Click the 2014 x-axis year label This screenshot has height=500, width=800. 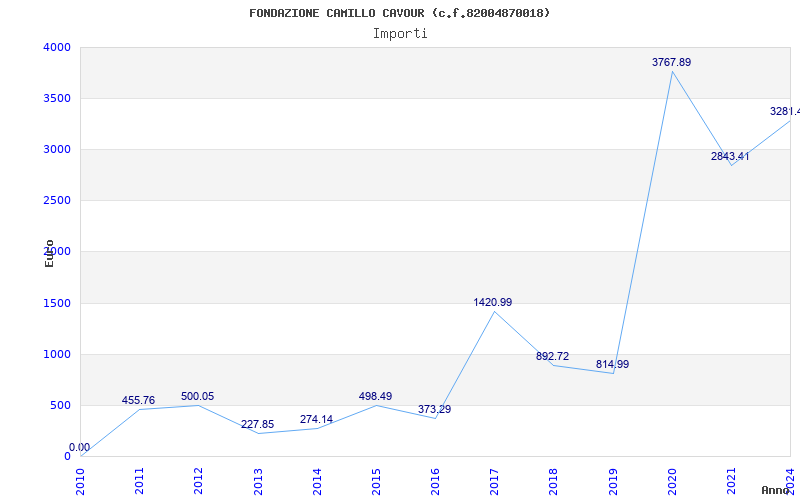coord(317,481)
